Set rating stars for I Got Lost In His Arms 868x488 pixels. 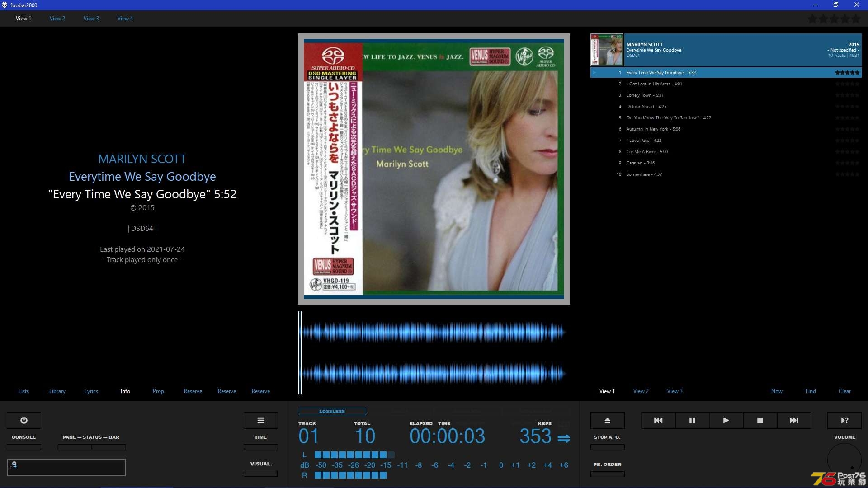pos(847,84)
